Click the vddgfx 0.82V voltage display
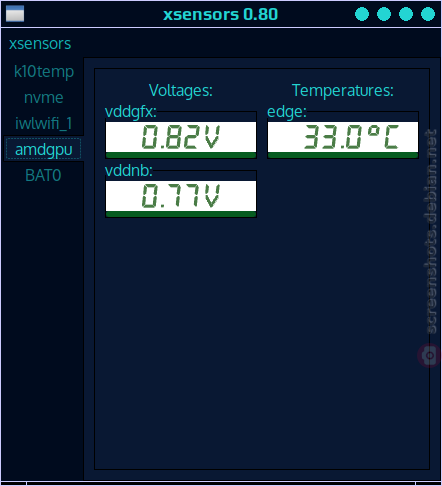This screenshot has height=486, width=442. (181, 137)
